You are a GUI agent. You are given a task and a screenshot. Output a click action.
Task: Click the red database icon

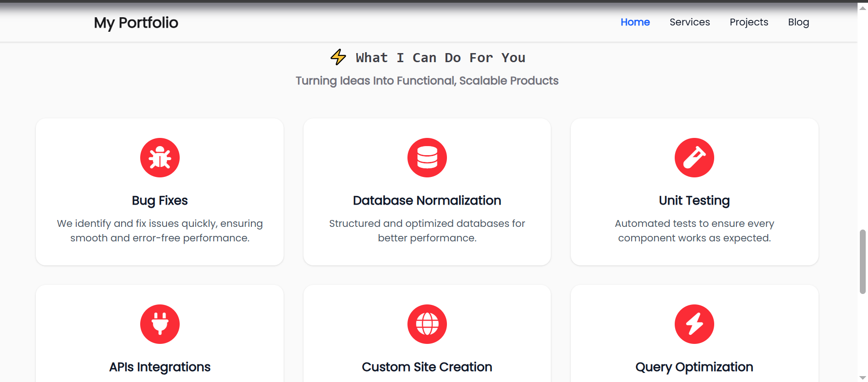pyautogui.click(x=427, y=157)
